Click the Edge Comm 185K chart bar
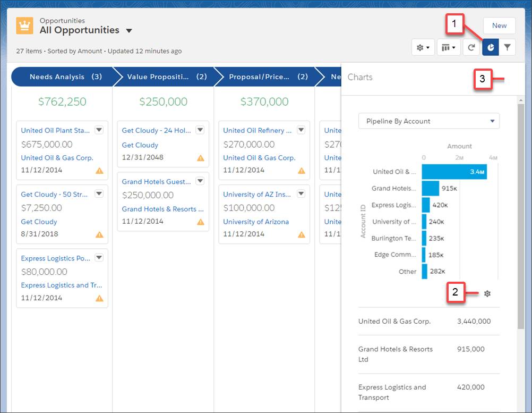532x413 pixels. click(424, 255)
